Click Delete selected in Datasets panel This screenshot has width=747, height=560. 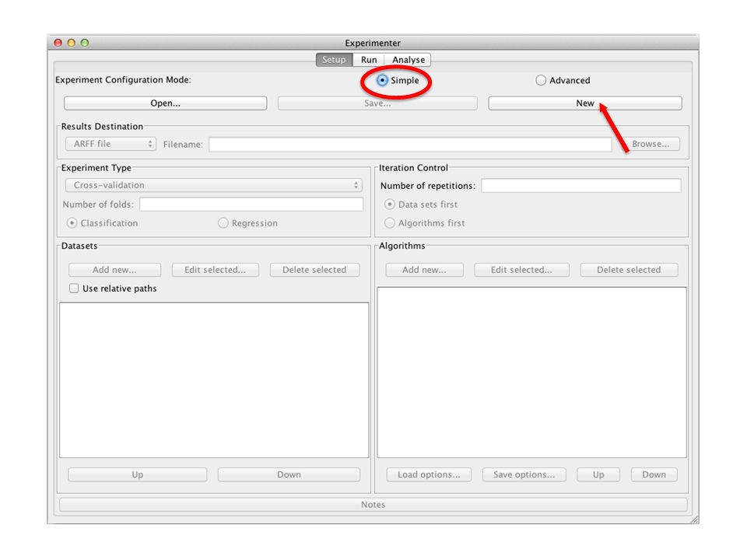[314, 270]
